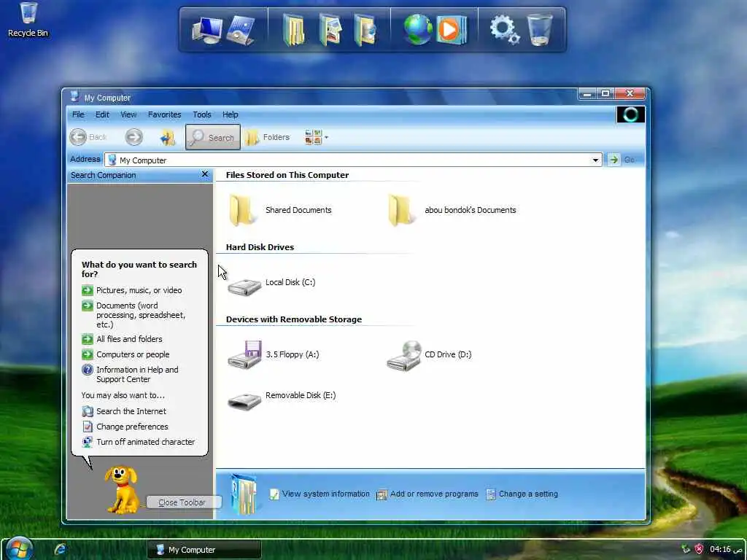The image size is (747, 560).
Task: Toggle the Folders toolbar button
Action: 268,137
